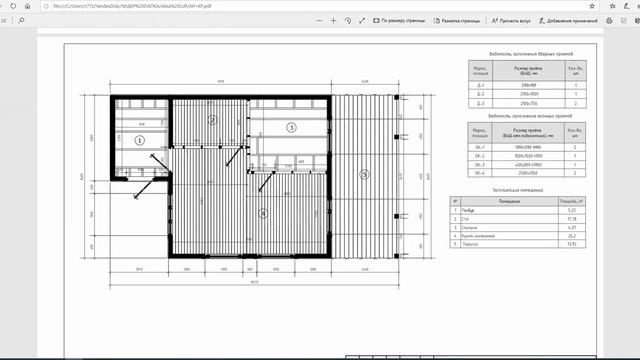Reload the page with the refresh icon
Screen dimensions: 640x360
[13, 6]
